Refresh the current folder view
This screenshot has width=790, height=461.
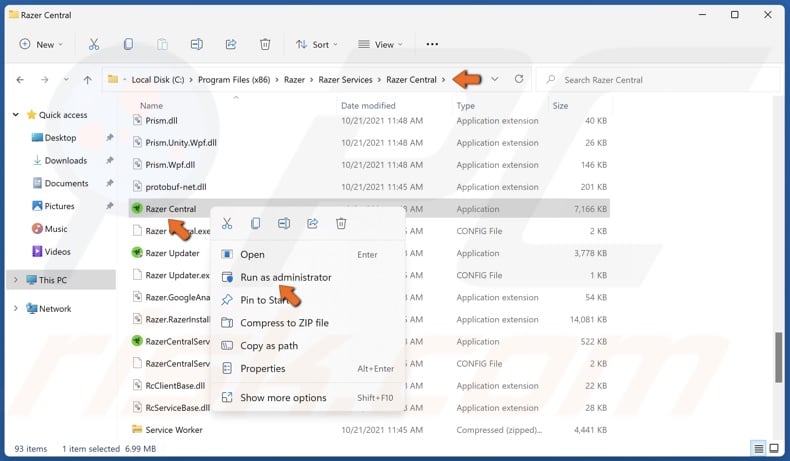tap(519, 79)
